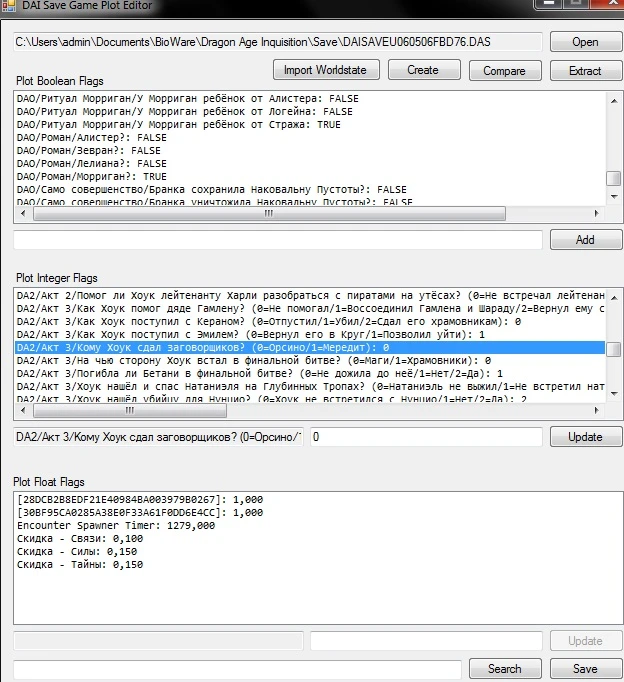Select row 'DAO/Роман/Лелиана?: FALSE'
The width and height of the screenshot is (624, 682).
pyautogui.click(x=311, y=164)
